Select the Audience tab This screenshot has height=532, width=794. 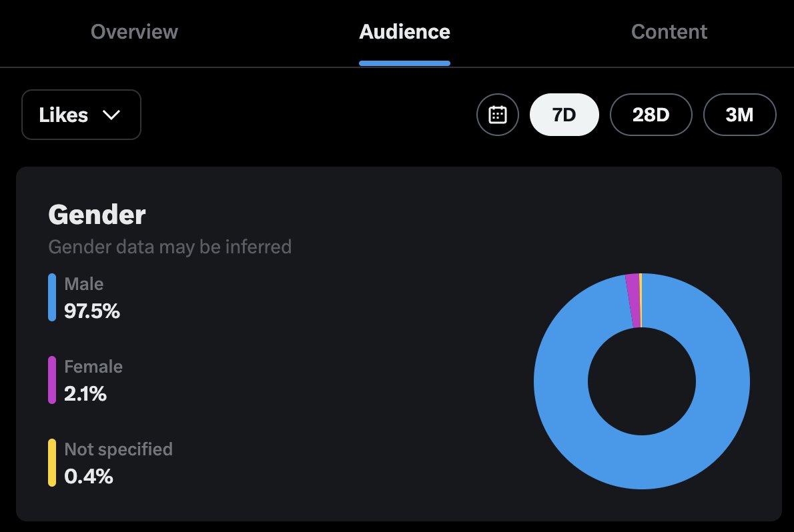click(x=404, y=32)
